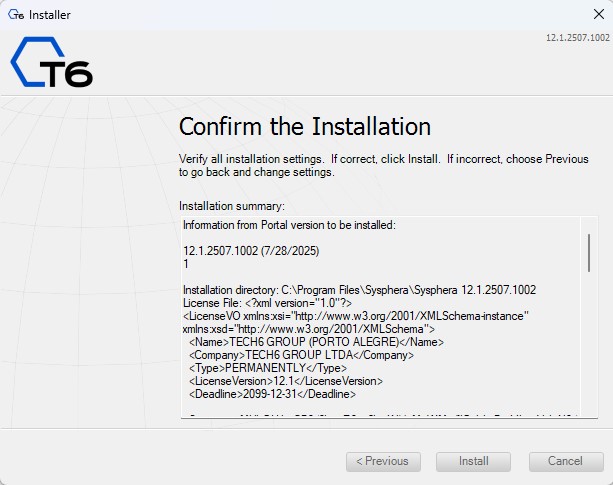Click the Company TECH6 GROUP LTDA line
The image size is (613, 485).
click(x=301, y=355)
